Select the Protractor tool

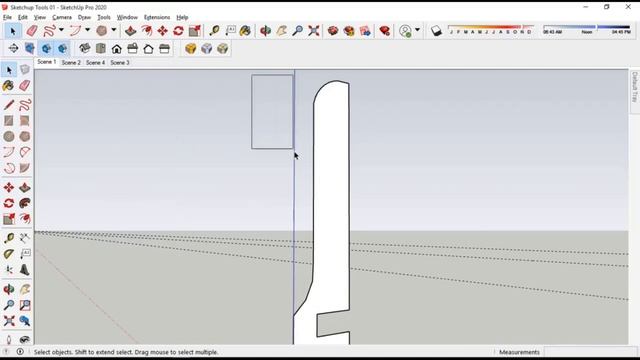9,254
